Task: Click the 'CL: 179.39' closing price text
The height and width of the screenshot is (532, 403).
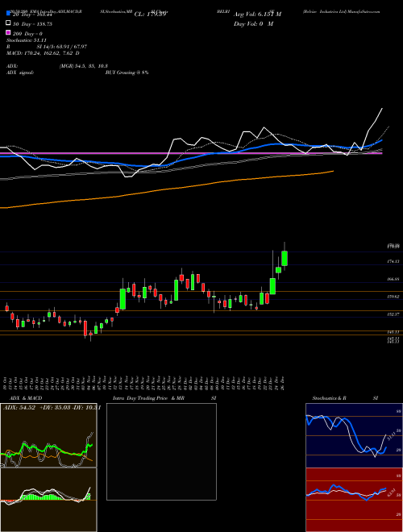Action: click(152, 15)
